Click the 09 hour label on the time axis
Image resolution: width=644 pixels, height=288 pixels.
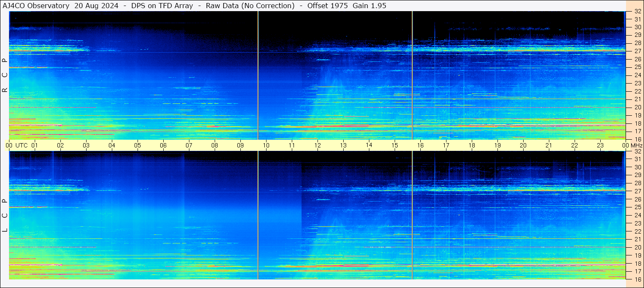240,145
